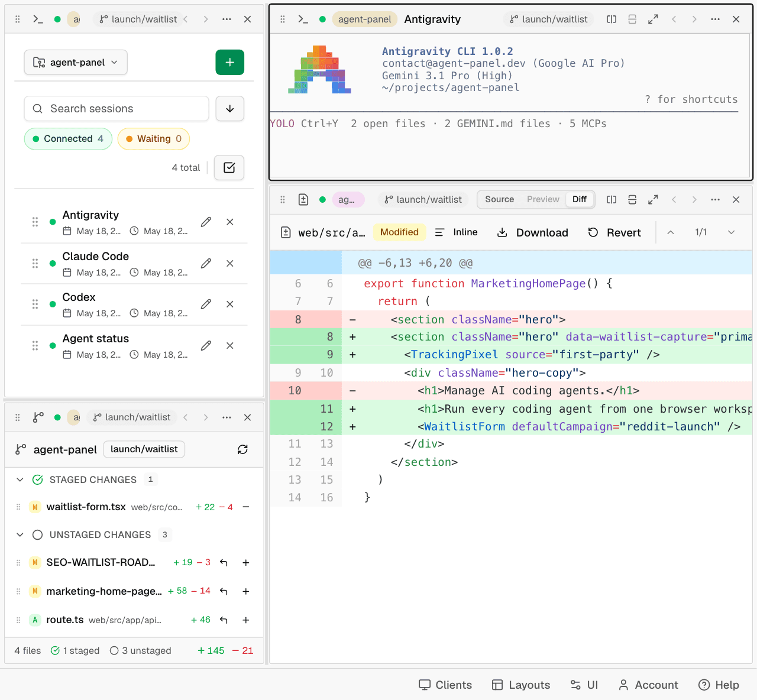The image size is (757, 700).
Task: Remove the Claude Code session
Action: point(230,263)
